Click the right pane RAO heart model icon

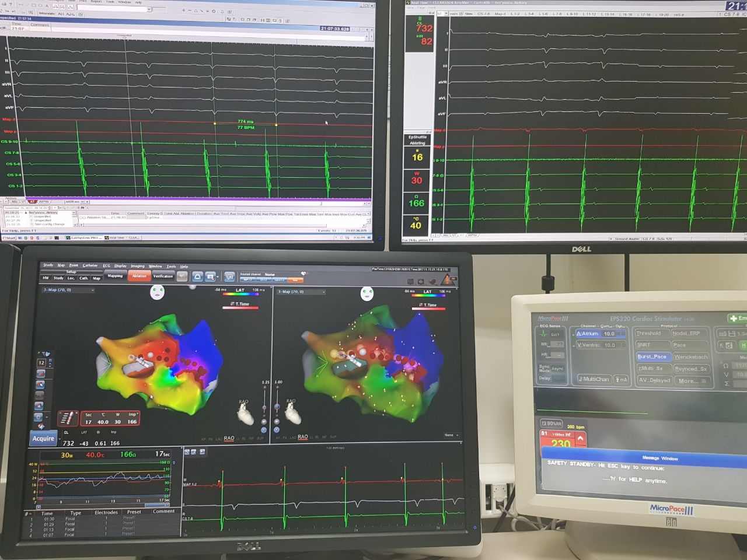(292, 413)
